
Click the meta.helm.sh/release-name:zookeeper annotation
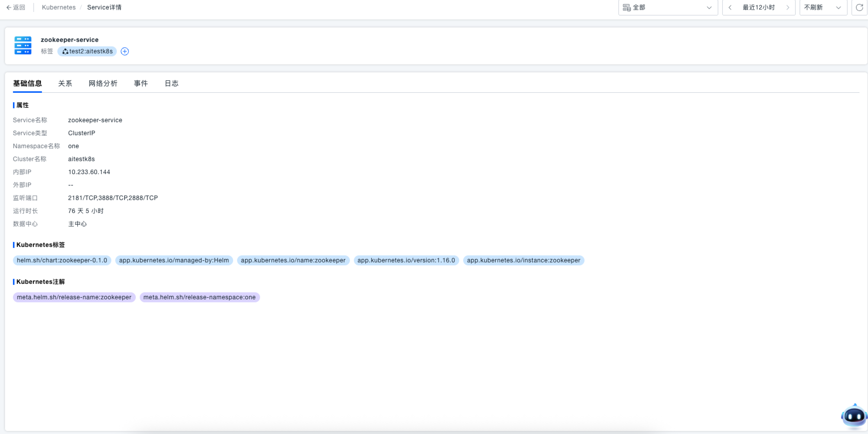point(74,297)
